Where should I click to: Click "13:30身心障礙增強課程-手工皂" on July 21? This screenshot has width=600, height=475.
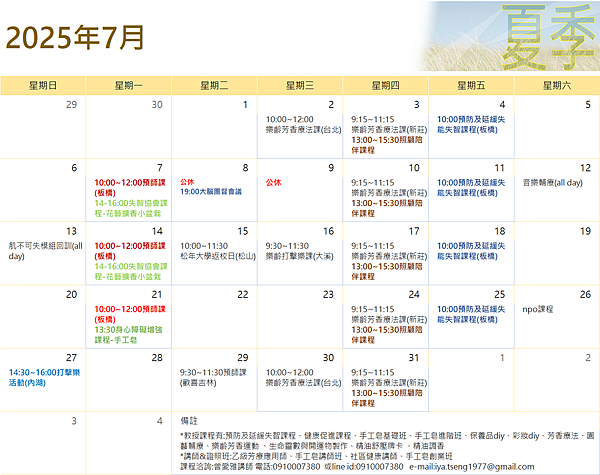[129, 335]
